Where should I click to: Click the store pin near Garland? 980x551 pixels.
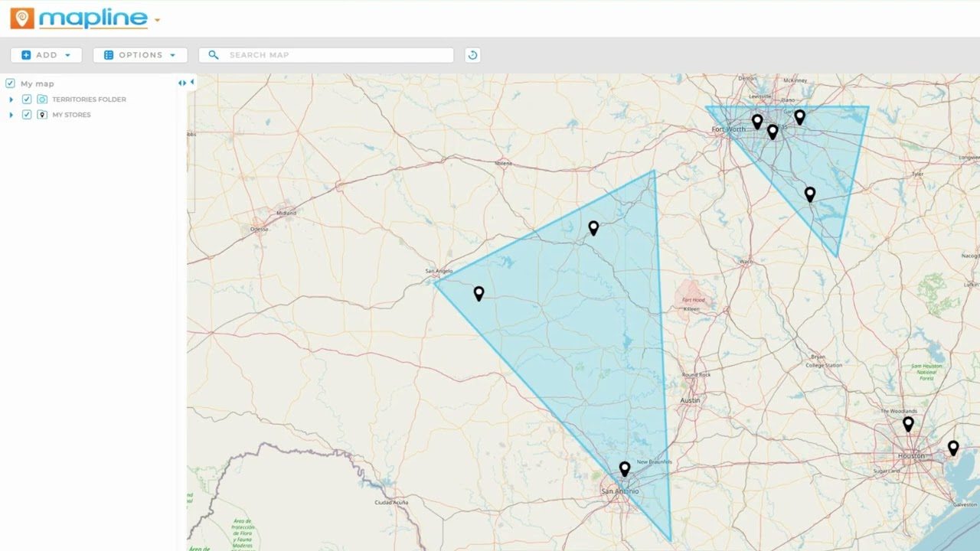tap(800, 116)
